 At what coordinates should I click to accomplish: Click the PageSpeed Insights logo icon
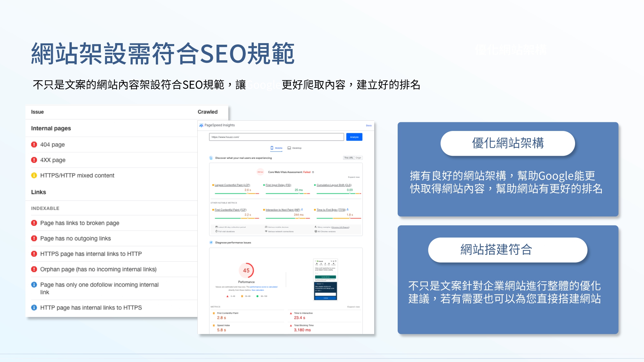pyautogui.click(x=201, y=125)
